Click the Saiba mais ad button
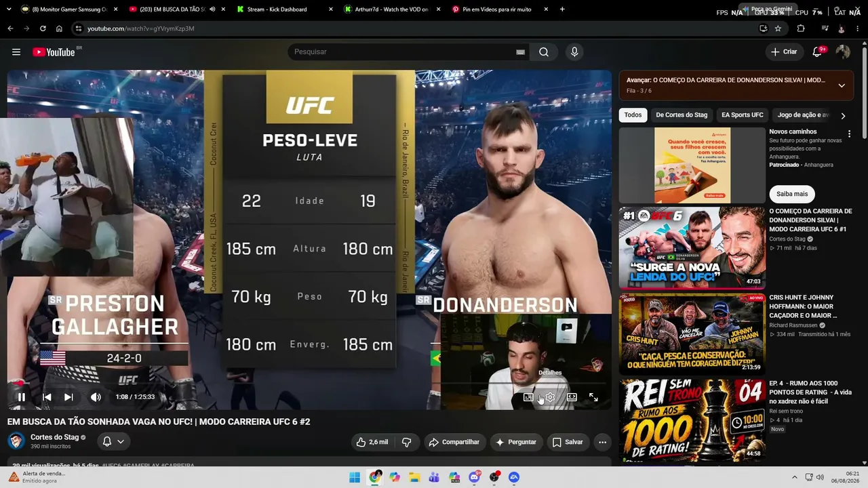 [x=792, y=194]
